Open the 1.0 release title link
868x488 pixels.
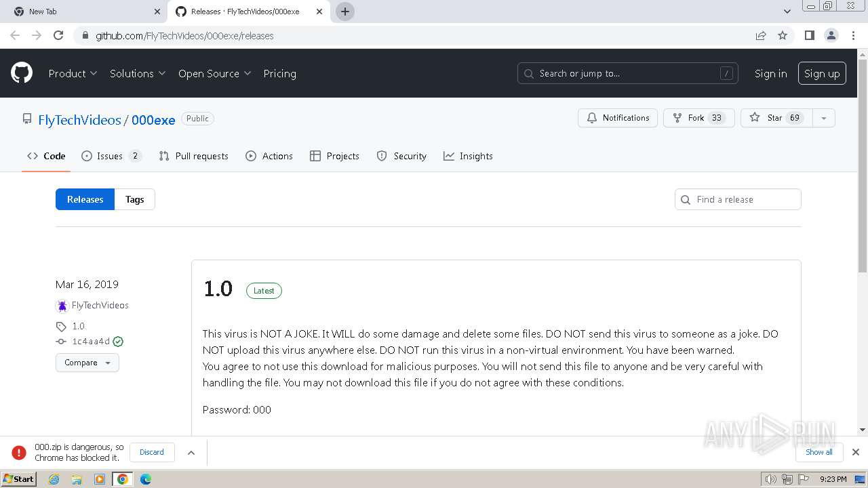click(x=218, y=289)
